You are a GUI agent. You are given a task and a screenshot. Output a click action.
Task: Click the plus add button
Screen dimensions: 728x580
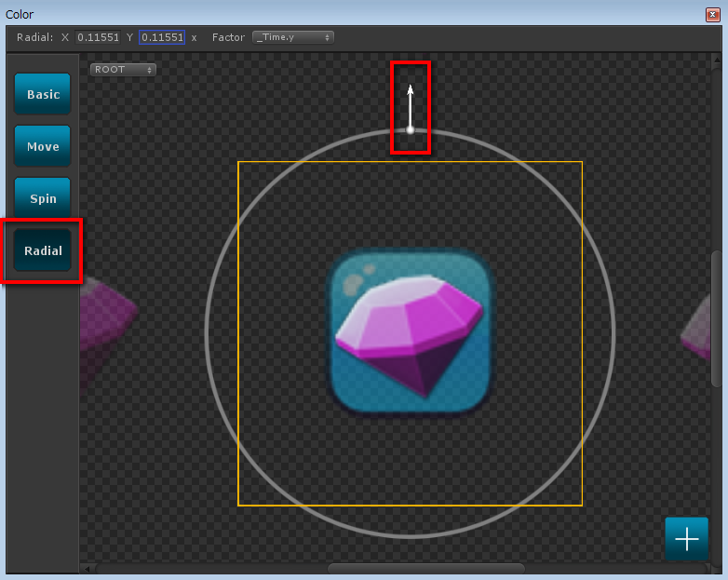click(x=687, y=539)
